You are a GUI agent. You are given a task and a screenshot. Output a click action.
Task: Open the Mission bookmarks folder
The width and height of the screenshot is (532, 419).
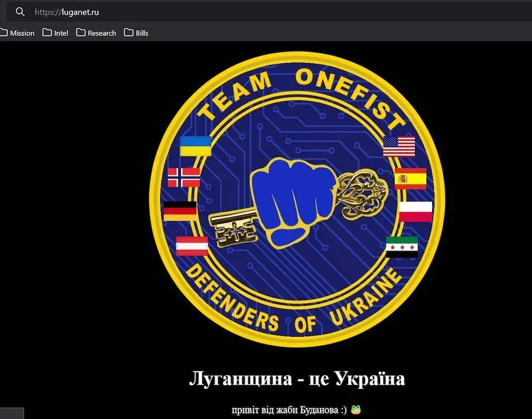[17, 33]
